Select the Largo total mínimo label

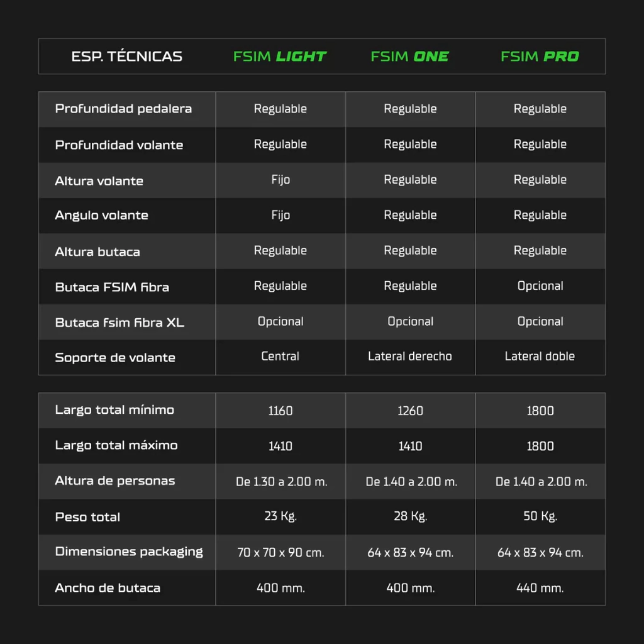[114, 410]
